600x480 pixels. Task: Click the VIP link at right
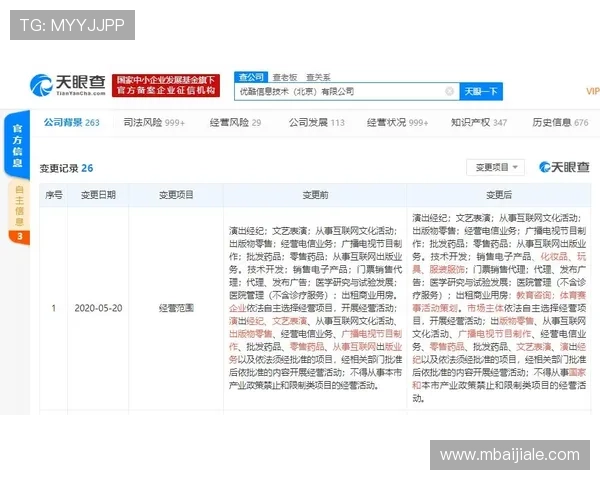click(593, 91)
